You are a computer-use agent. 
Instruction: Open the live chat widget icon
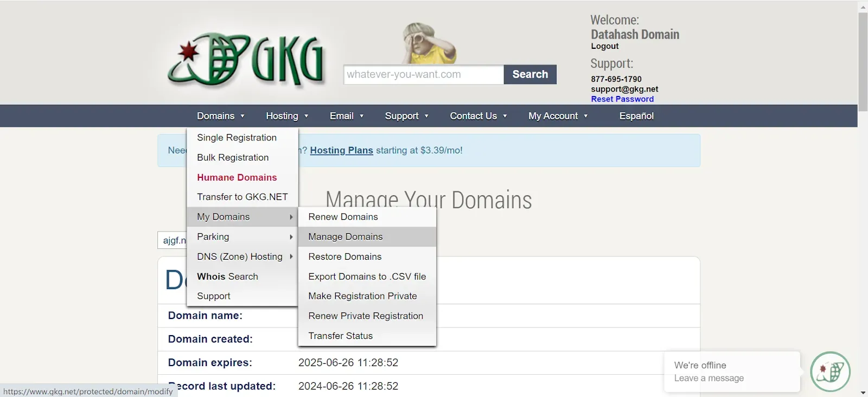click(x=830, y=372)
